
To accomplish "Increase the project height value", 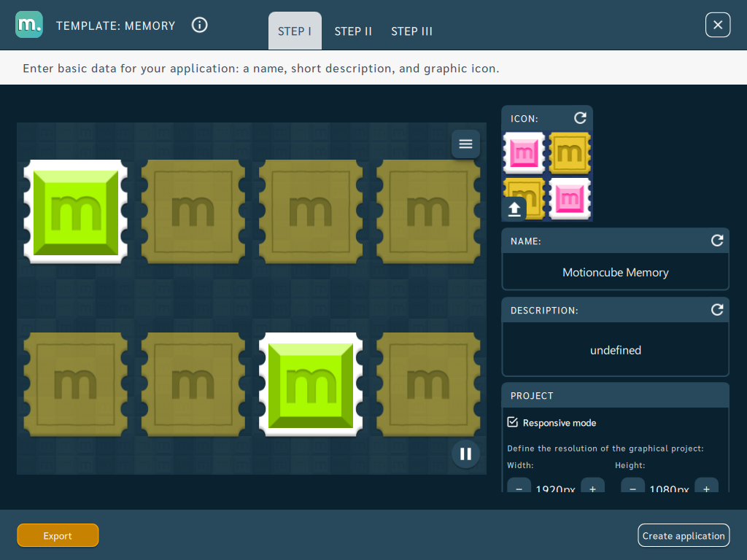I will pos(706,486).
